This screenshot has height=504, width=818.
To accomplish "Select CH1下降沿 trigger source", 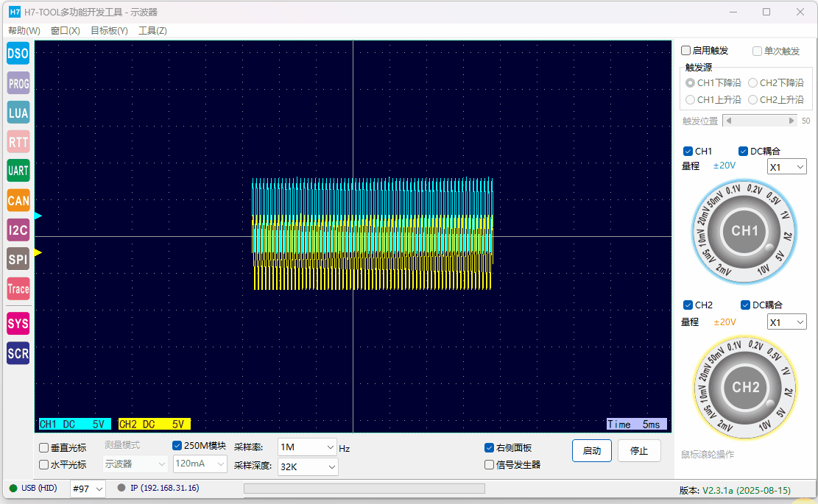I will click(690, 83).
